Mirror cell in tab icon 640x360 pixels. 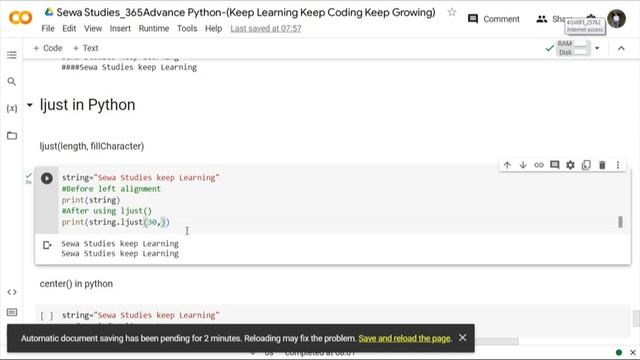point(586,165)
